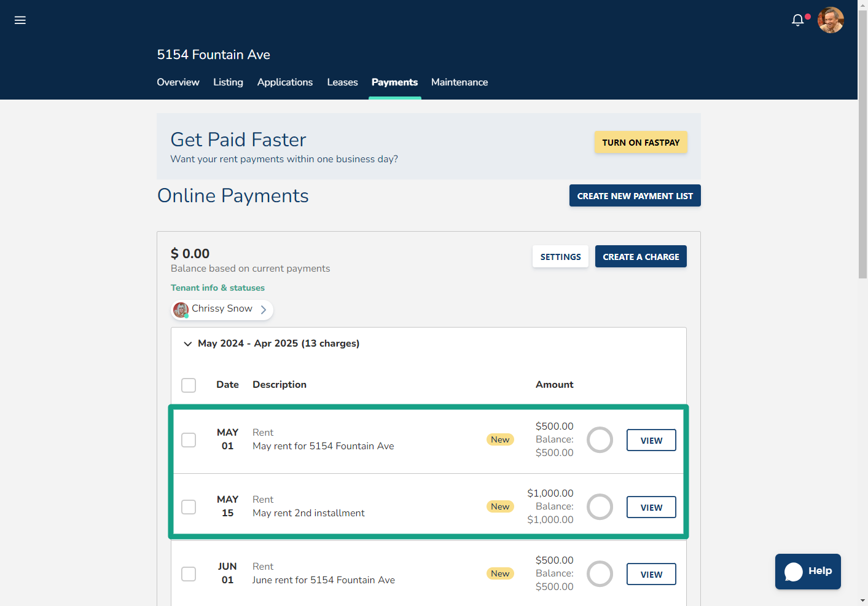Open the hamburger navigation menu

pos(20,20)
